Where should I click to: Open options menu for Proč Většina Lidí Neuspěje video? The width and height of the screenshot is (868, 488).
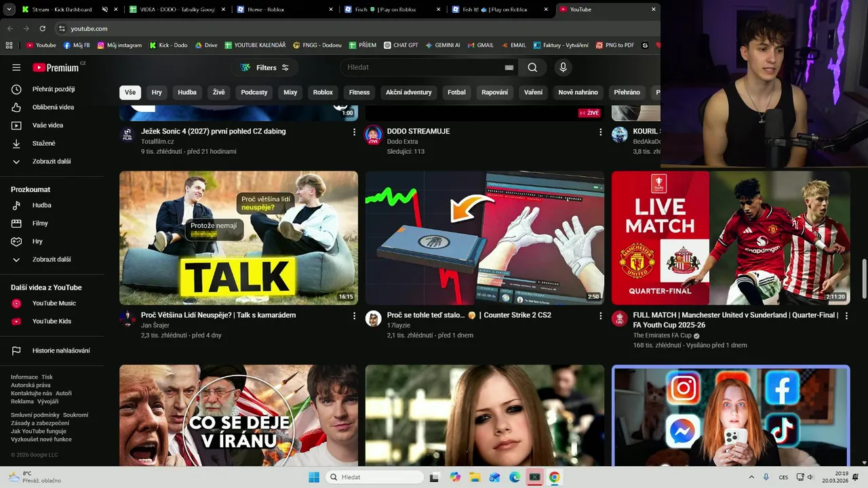[354, 316]
